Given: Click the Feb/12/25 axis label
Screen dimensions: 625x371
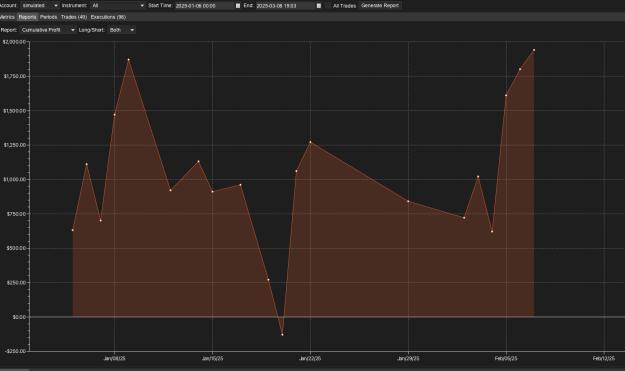Looking at the screenshot, I should click(603, 358).
